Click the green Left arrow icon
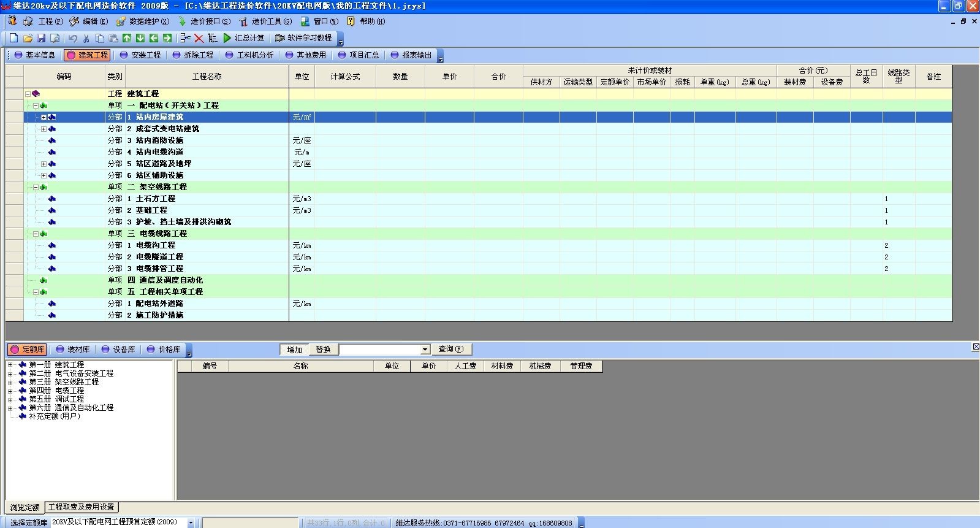980x528 pixels. coord(154,38)
